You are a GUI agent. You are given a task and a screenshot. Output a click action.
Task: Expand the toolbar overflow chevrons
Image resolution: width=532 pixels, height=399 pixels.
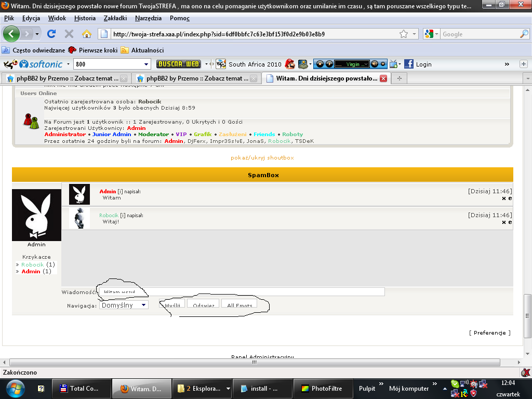point(507,64)
